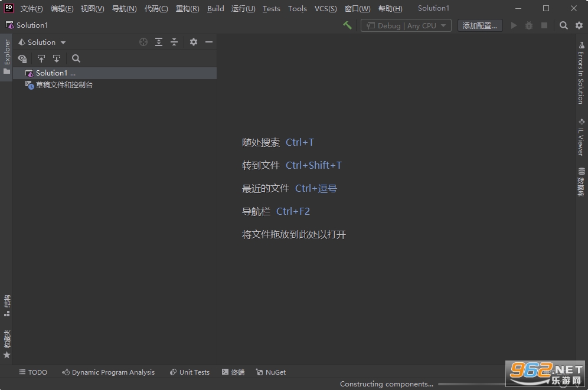Open the Solution view selector dropdown
The height and width of the screenshot is (390, 588).
point(42,42)
